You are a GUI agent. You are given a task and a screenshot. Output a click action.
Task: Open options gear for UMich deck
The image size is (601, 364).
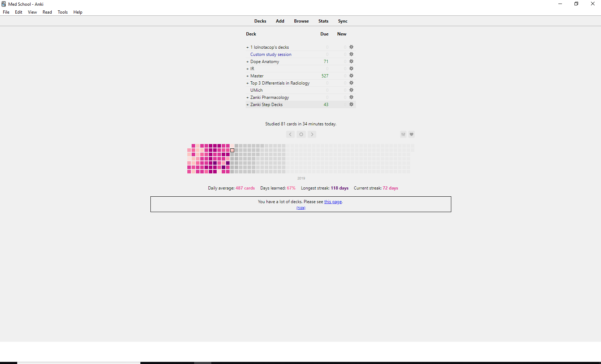351,90
